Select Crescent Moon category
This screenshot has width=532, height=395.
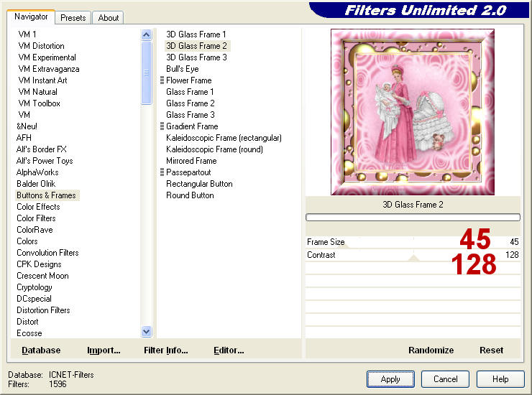tap(42, 276)
